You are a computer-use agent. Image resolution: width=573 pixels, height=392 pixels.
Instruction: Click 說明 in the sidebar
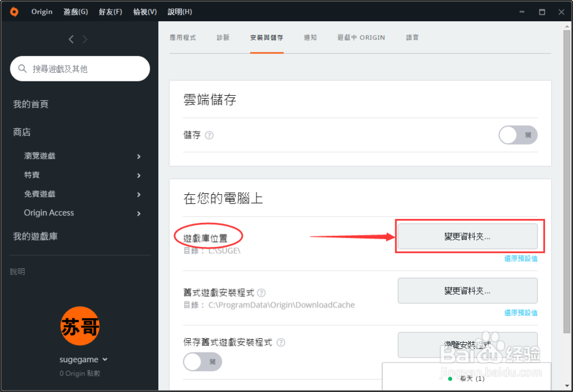[x=17, y=272]
